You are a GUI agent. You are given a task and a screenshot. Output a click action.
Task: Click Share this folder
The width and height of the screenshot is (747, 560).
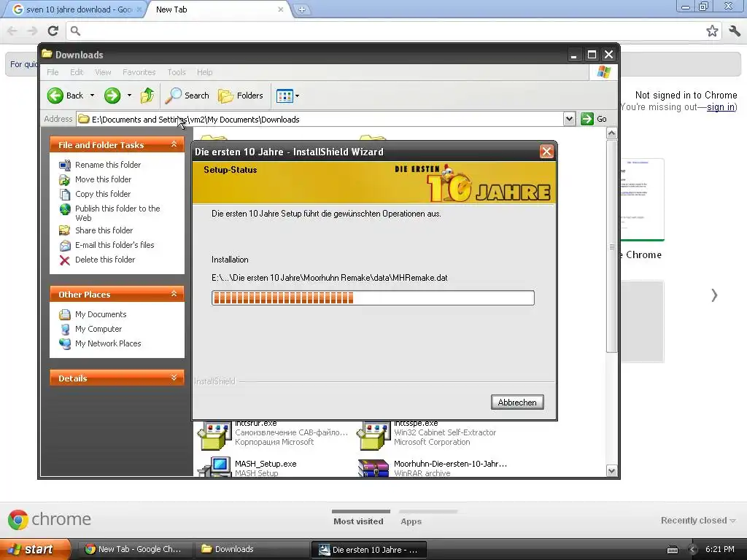[x=104, y=230]
